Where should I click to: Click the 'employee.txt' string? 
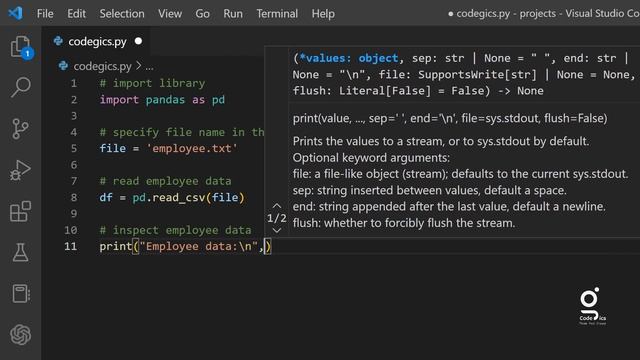click(x=192, y=148)
